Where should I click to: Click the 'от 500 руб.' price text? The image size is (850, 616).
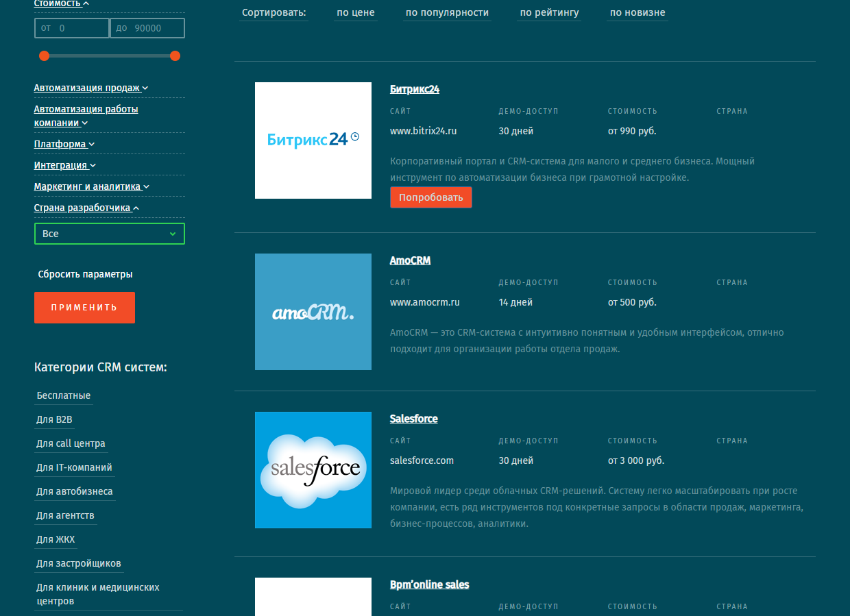[x=632, y=302]
